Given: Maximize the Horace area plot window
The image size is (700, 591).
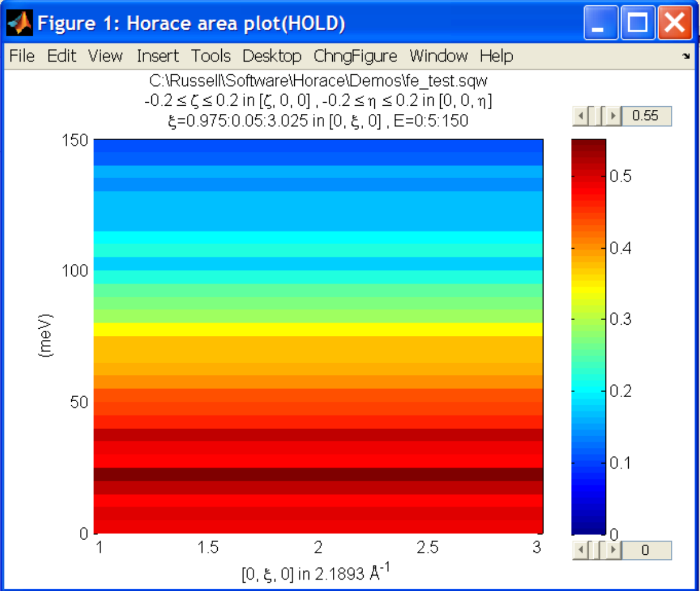Looking at the screenshot, I should tap(638, 23).
